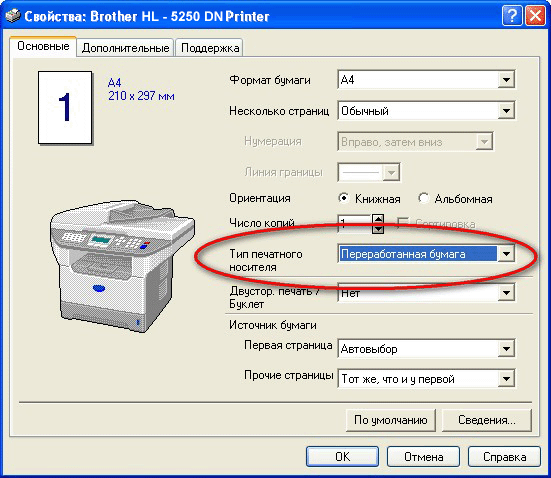Click the page preview thumbnail showing 1
Image resolution: width=551 pixels, height=478 pixels.
click(x=65, y=108)
